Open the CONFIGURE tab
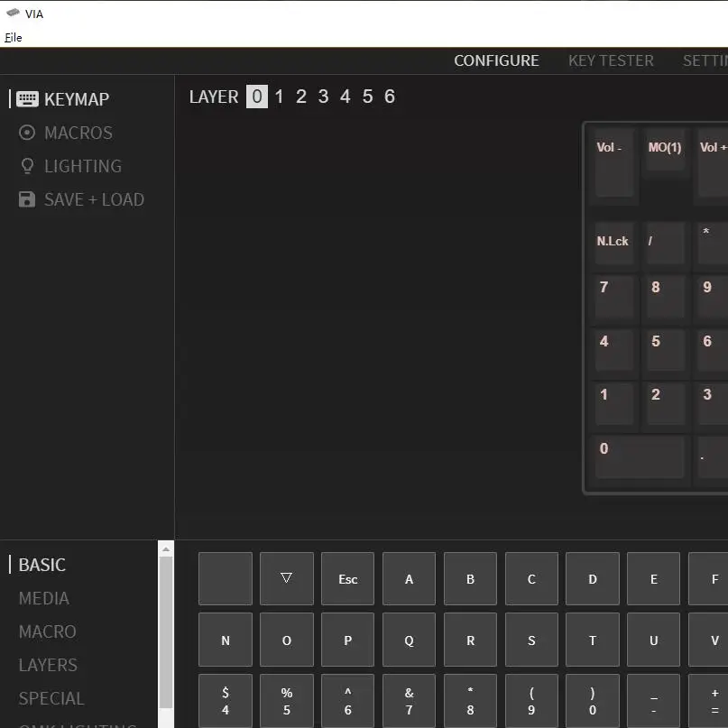Image resolution: width=728 pixels, height=728 pixels. point(496,60)
